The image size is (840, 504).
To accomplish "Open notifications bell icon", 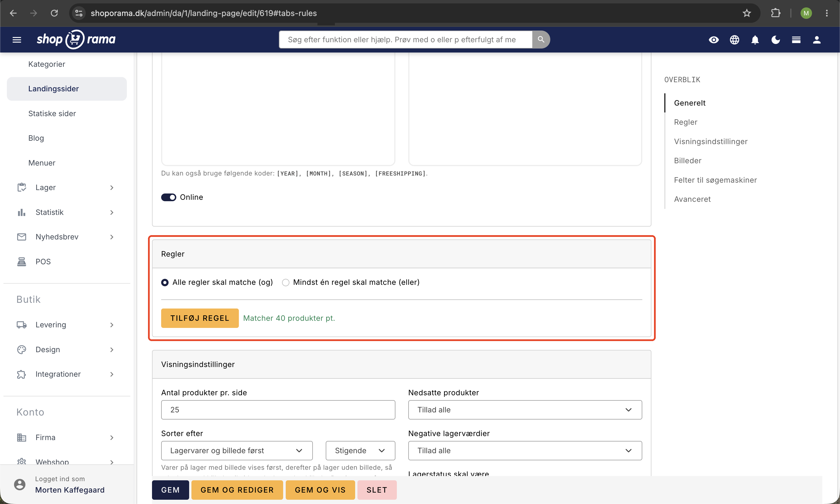I will coord(755,40).
